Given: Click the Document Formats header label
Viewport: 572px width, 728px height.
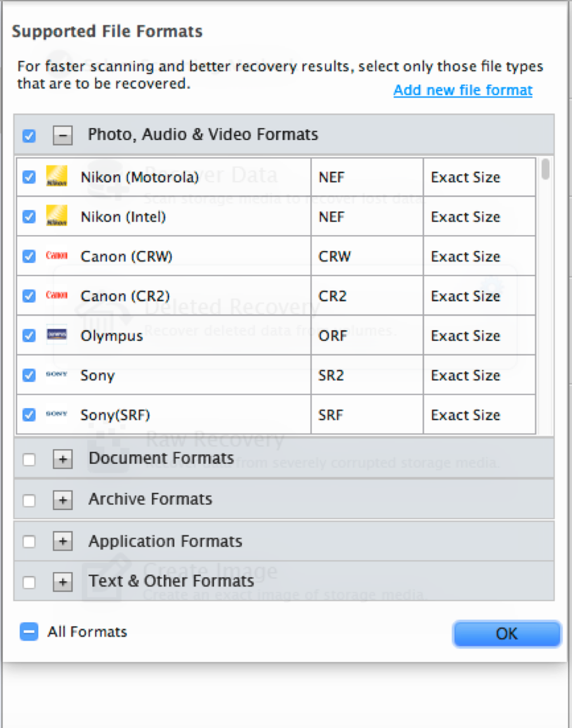Looking at the screenshot, I should click(x=161, y=458).
